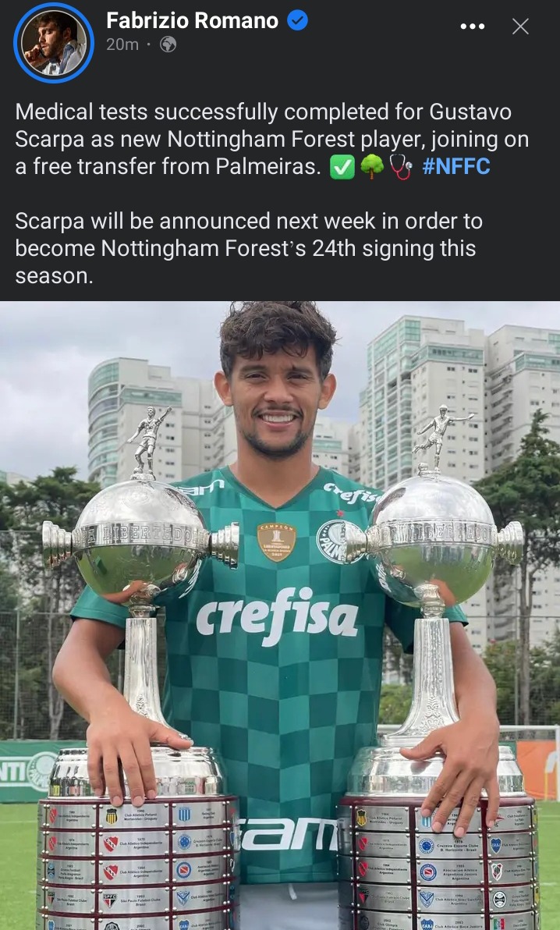This screenshot has width=560, height=930.
Task: Tap the right Libertadores trophy globe
Action: click(x=434, y=538)
